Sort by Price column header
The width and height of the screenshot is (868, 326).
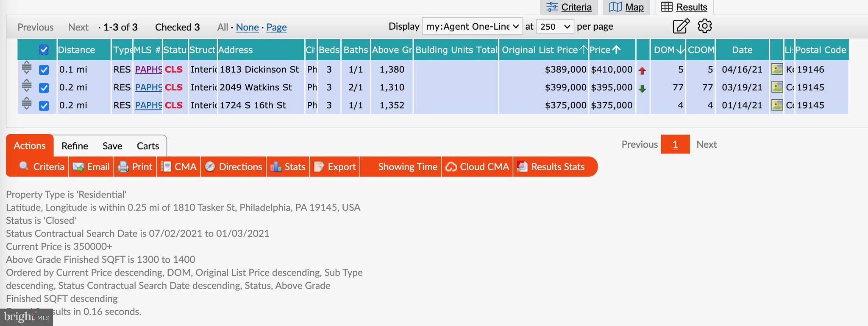tap(612, 50)
